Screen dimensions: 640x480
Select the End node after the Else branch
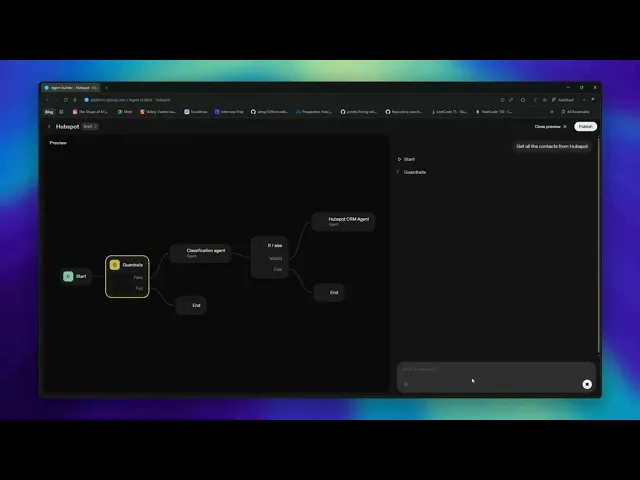[x=329, y=292]
